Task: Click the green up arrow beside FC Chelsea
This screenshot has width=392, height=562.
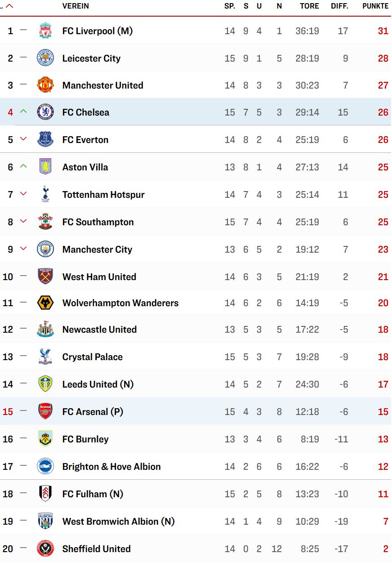Action: (x=23, y=112)
